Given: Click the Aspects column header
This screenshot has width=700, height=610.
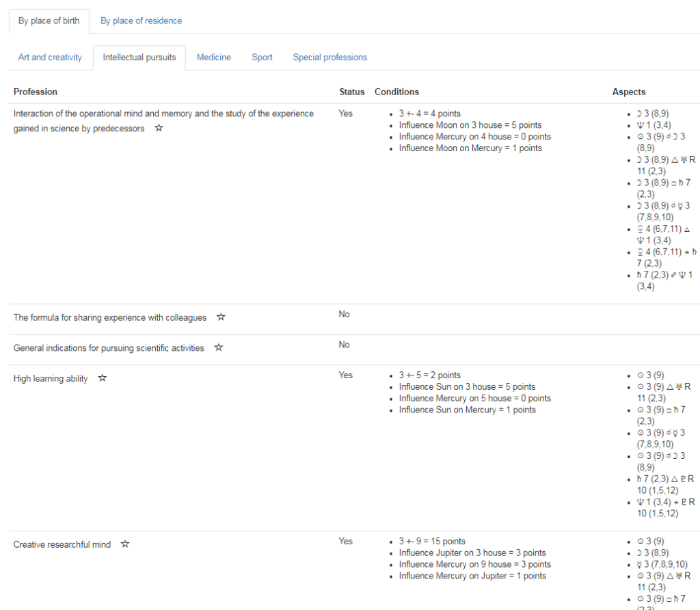Looking at the screenshot, I should click(x=628, y=92).
